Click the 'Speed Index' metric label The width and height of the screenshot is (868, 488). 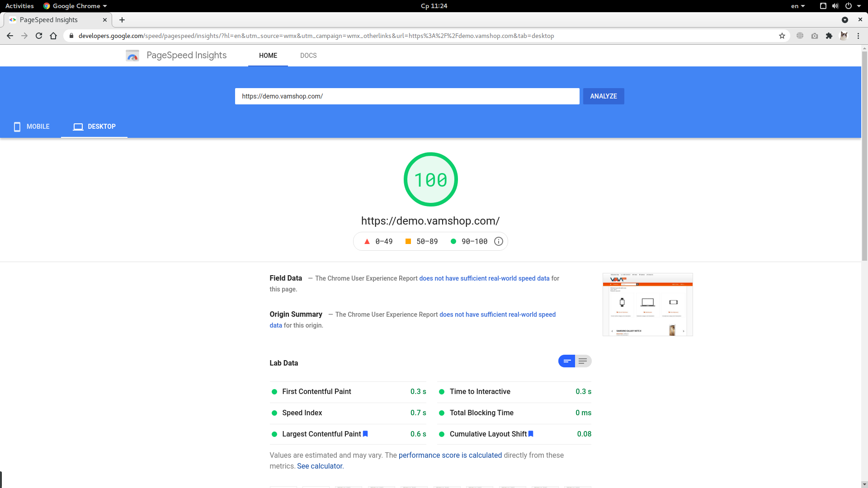click(302, 413)
